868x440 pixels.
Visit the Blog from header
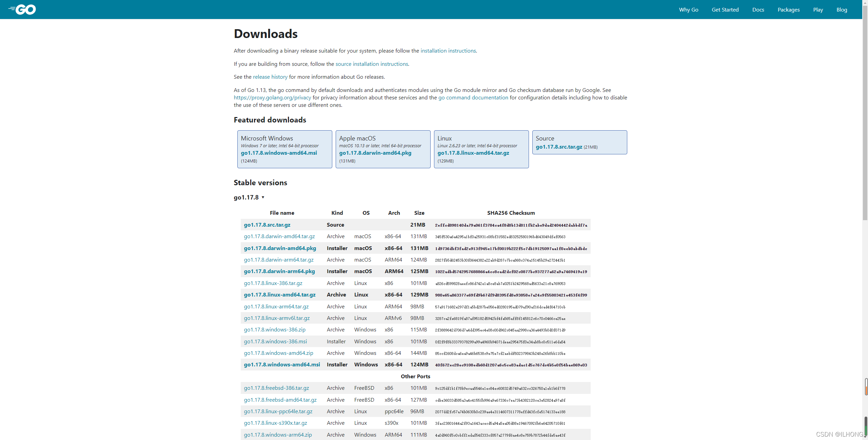pos(842,9)
